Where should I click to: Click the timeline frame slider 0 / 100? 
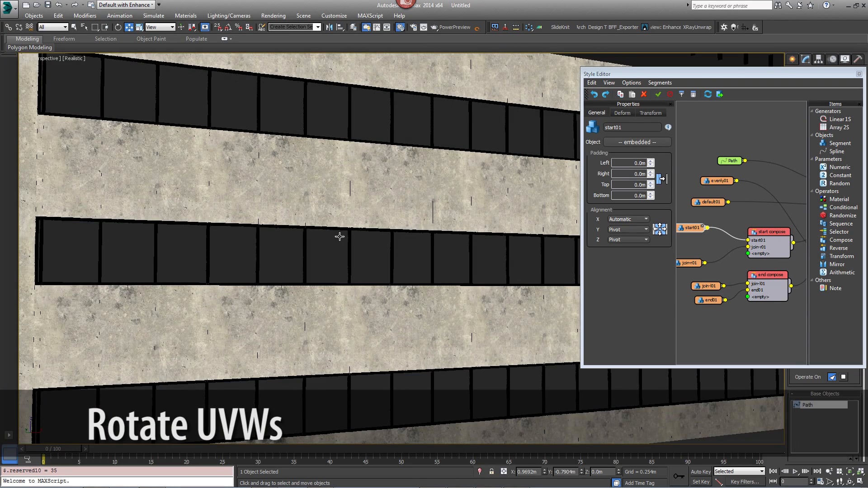coord(53,449)
